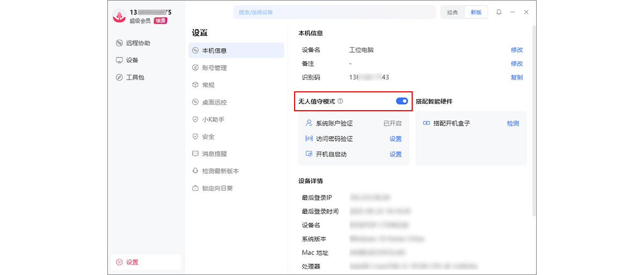This screenshot has width=644, height=275.
Task: Open the 安全 settings section
Action: click(208, 136)
